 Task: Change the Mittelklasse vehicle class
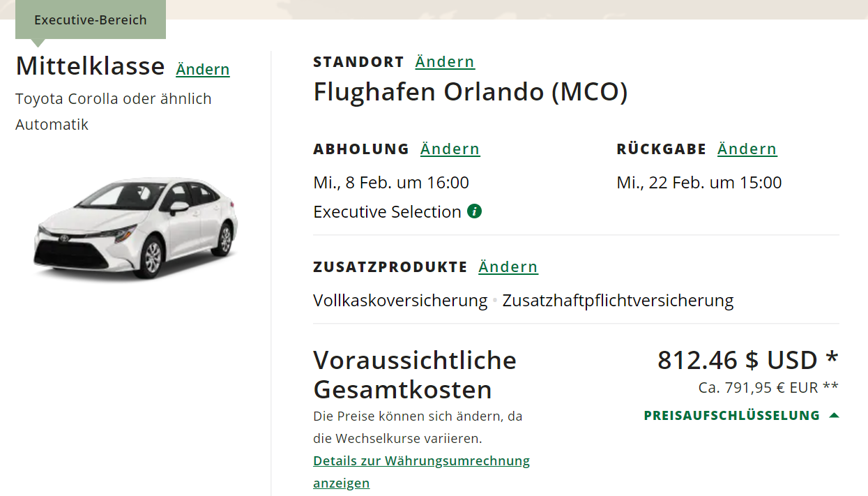click(203, 70)
